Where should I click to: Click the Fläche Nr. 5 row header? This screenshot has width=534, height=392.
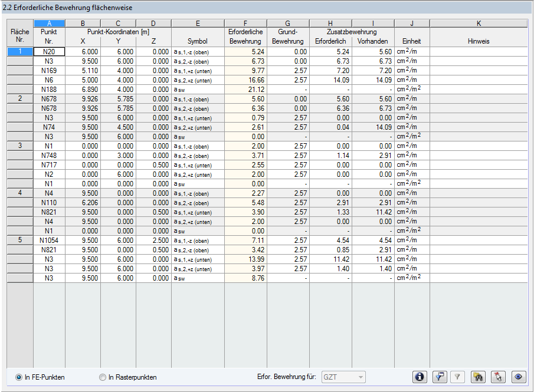[20, 241]
